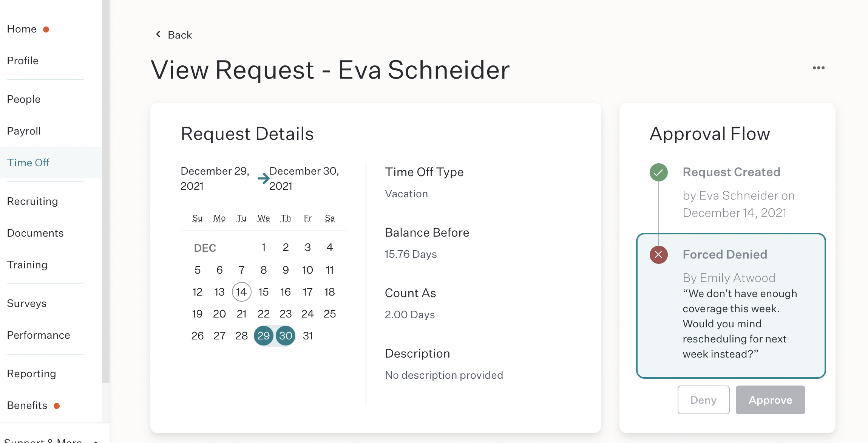Select highlighted day 30 in calendar
868x443 pixels.
pyautogui.click(x=286, y=336)
